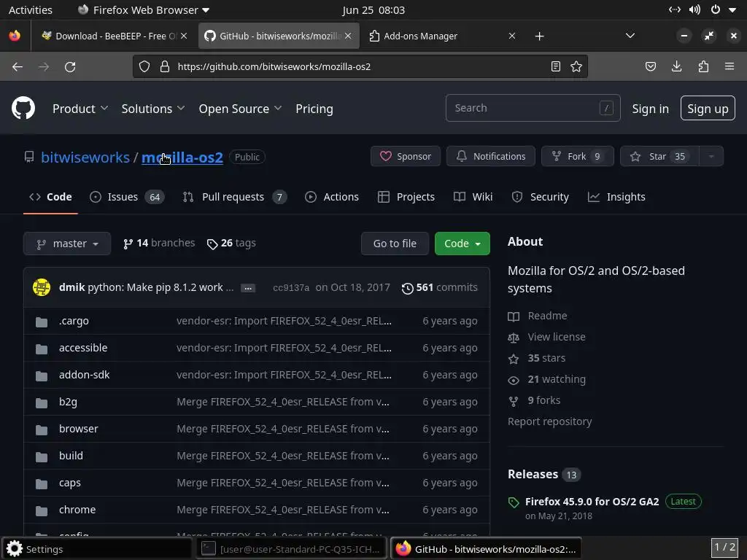Open the Projects tab
This screenshot has height=560, width=747.
point(406,197)
